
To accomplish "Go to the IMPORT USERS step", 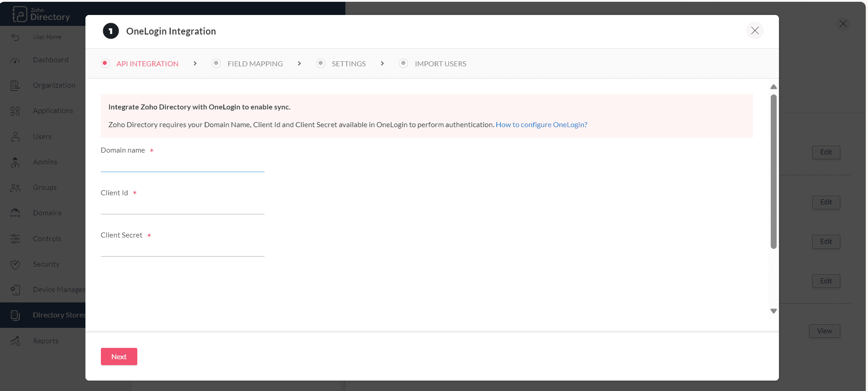I will coord(440,64).
